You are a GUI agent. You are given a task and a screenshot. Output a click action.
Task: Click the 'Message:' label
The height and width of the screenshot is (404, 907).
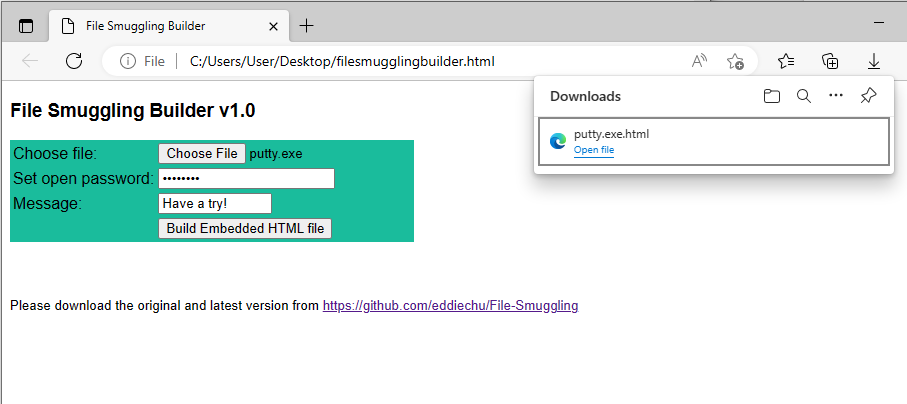point(47,204)
